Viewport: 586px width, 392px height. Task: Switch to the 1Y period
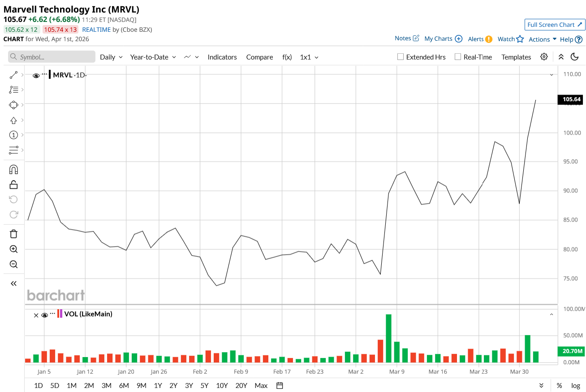pyautogui.click(x=158, y=385)
